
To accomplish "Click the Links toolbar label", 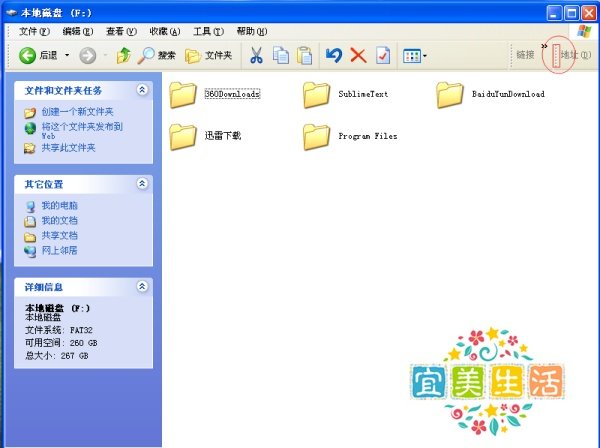I will click(x=525, y=55).
